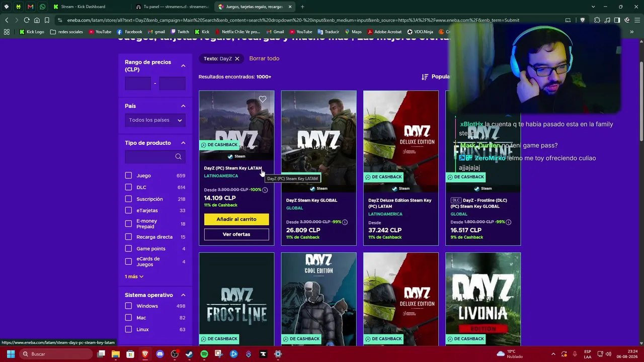
Task: Open the browser tab search dropdown
Action: [x=593, y=7]
